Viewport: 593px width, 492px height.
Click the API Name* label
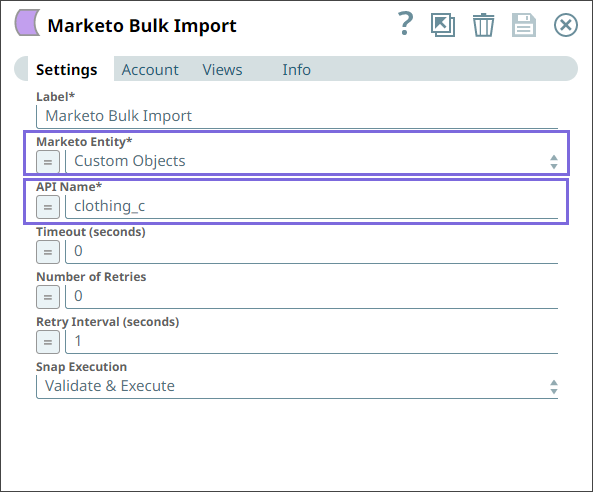pos(69,187)
